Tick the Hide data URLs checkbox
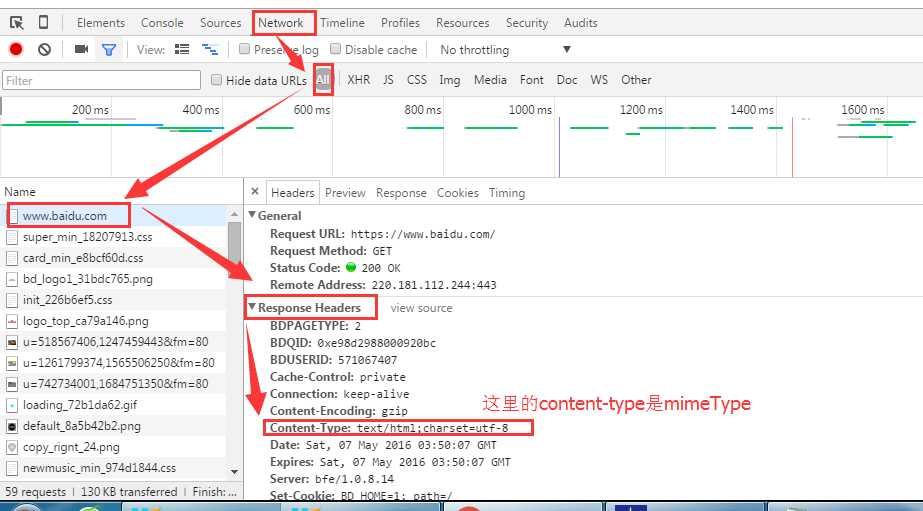Image resolution: width=923 pixels, height=511 pixels. [216, 79]
